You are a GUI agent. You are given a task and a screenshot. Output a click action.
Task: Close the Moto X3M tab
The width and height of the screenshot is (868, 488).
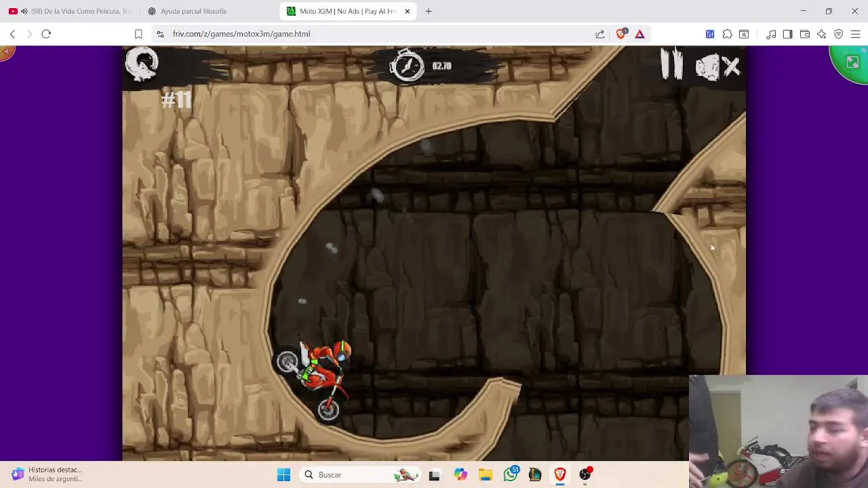pos(407,11)
